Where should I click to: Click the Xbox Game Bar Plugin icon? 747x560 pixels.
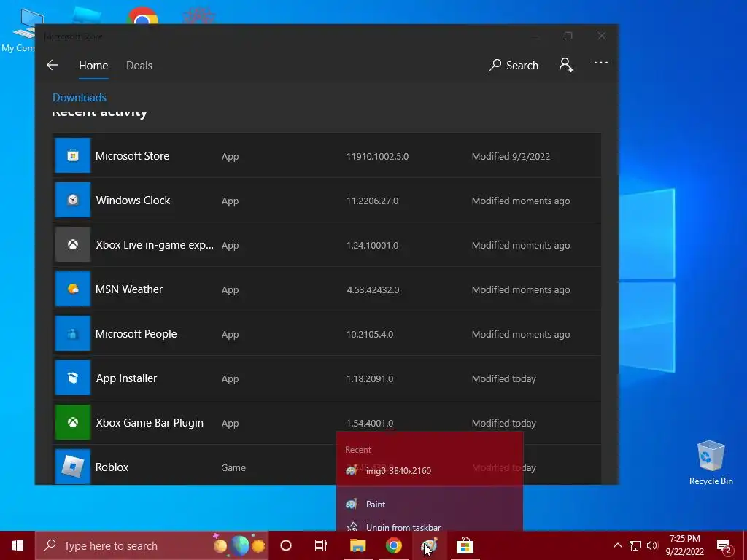tap(73, 422)
